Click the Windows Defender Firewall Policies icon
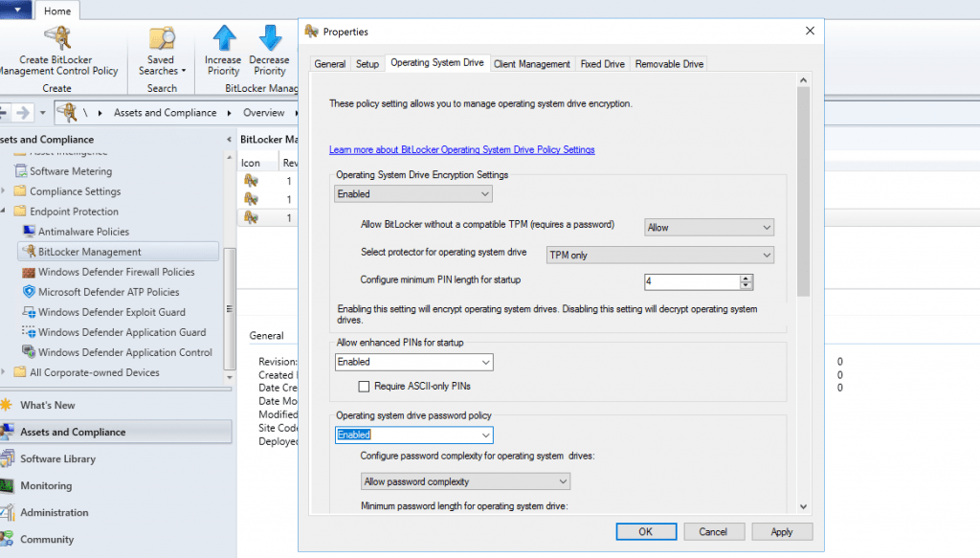The width and height of the screenshot is (980, 558). pyautogui.click(x=29, y=272)
